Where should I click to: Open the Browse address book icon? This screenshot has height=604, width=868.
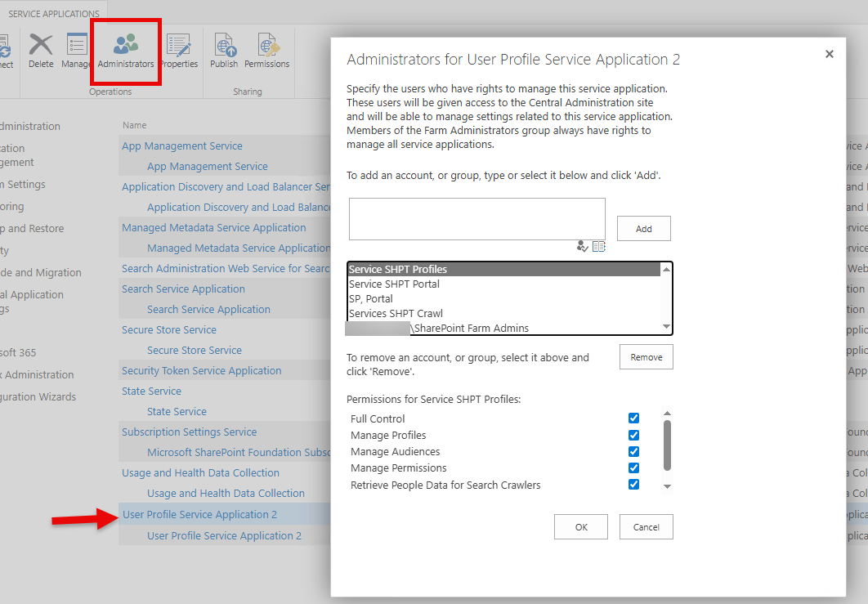599,246
